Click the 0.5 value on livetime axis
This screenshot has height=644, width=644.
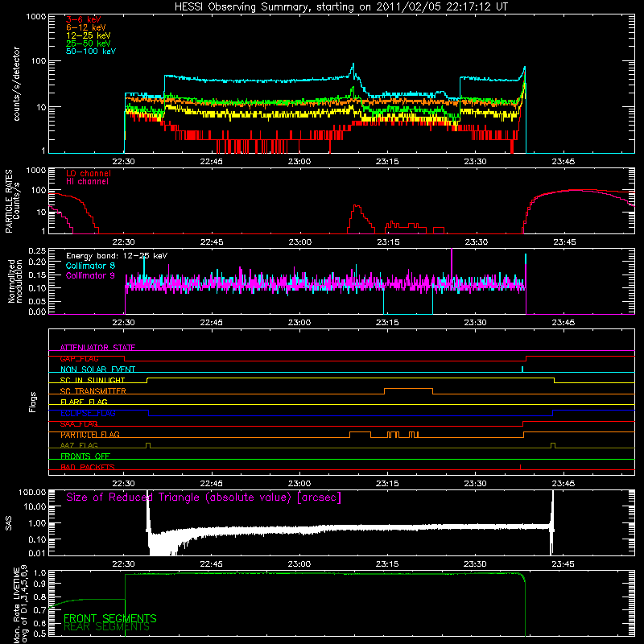click(x=41, y=634)
